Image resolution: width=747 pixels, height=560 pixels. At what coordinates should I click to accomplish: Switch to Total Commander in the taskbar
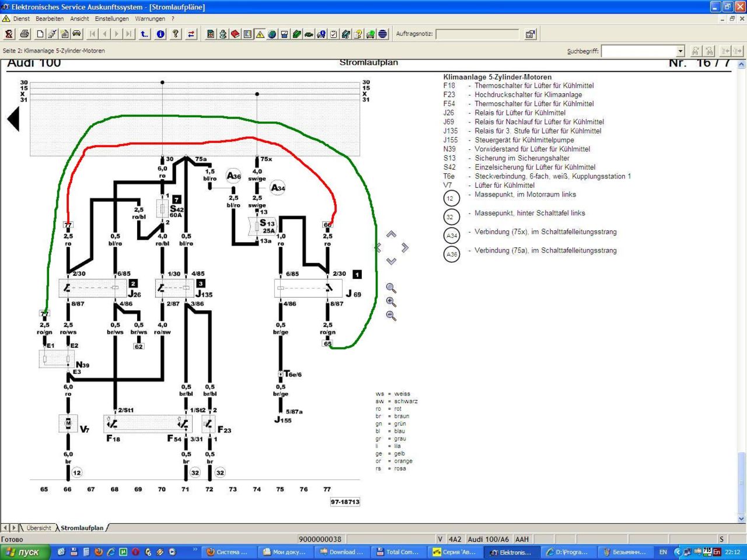pos(397,552)
